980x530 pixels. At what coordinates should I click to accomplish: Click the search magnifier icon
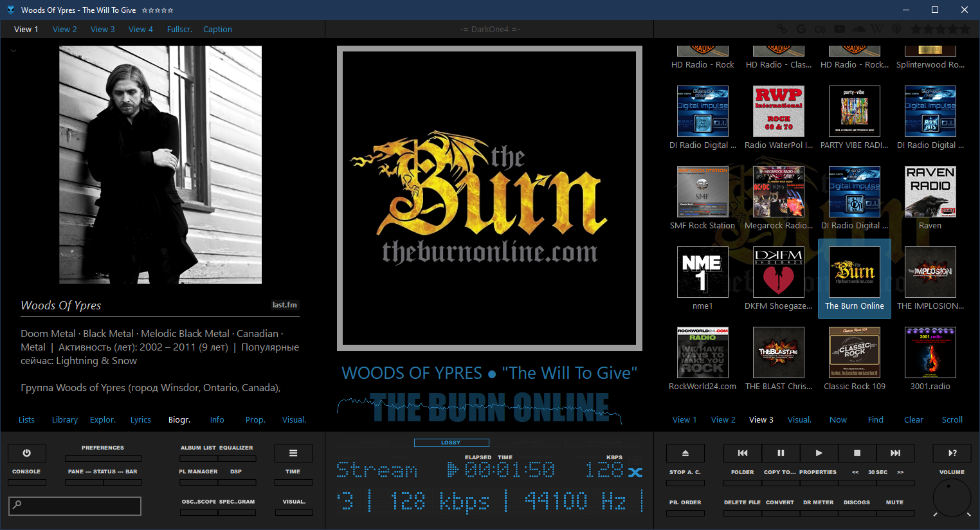point(17,505)
